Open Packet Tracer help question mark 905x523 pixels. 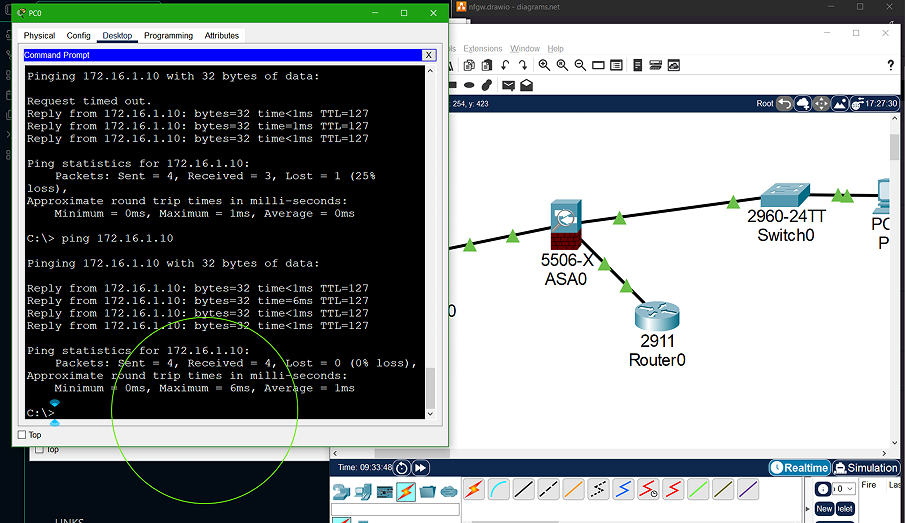pyautogui.click(x=890, y=65)
